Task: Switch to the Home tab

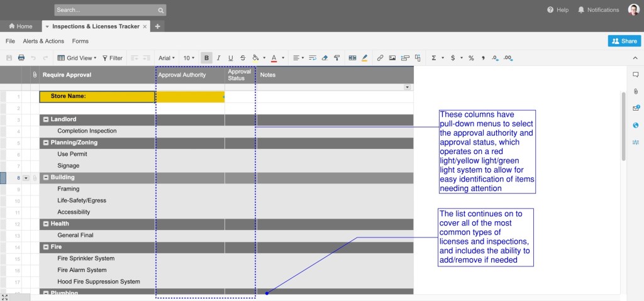Action: [21, 26]
